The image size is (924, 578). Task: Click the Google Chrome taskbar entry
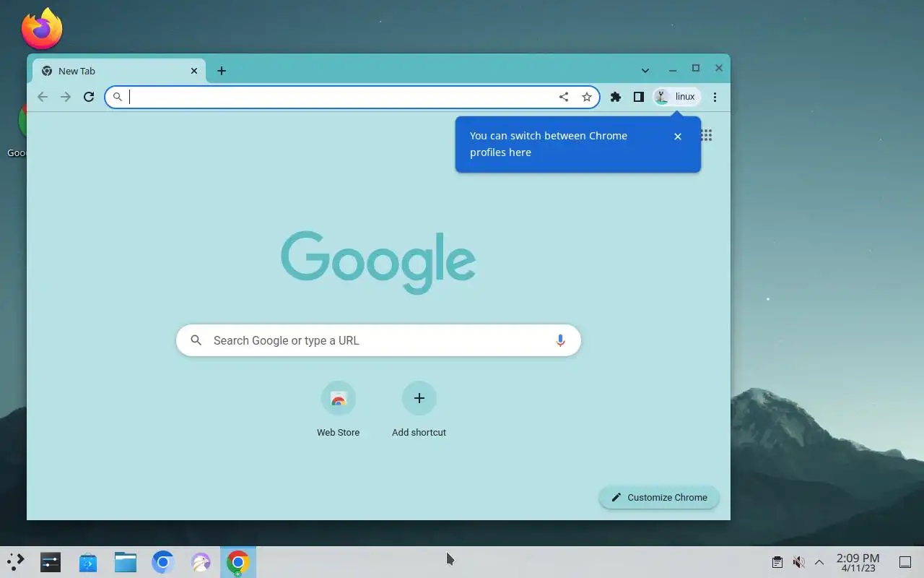point(238,562)
